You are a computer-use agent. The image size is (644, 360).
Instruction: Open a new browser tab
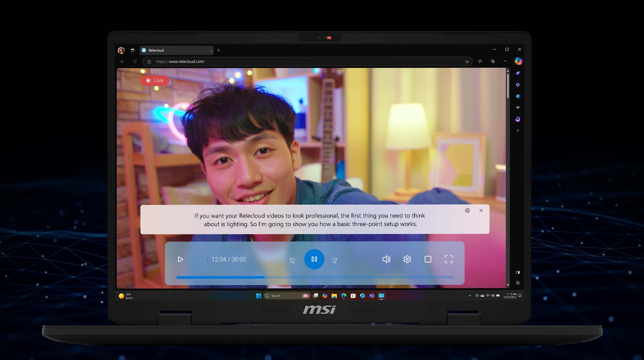[x=218, y=50]
